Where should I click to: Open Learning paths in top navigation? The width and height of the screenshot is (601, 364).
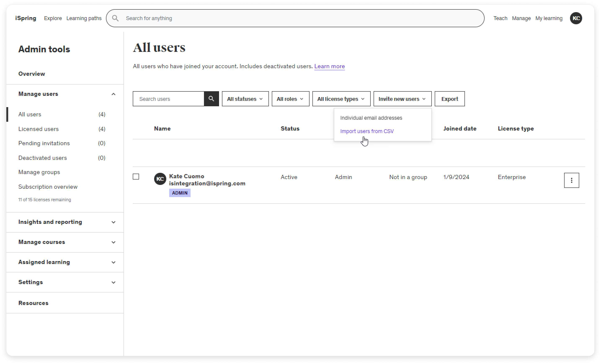[x=84, y=18]
